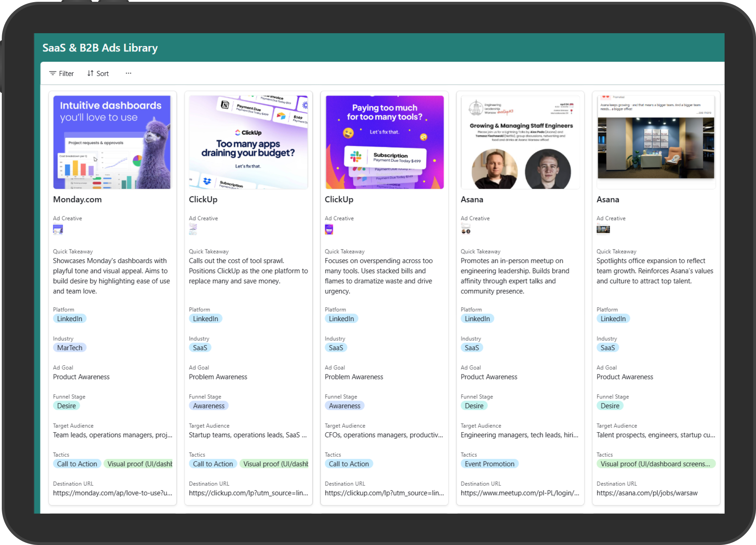Click Monday.com Ad Creative small thumbnail
The image size is (756, 545).
pos(58,229)
